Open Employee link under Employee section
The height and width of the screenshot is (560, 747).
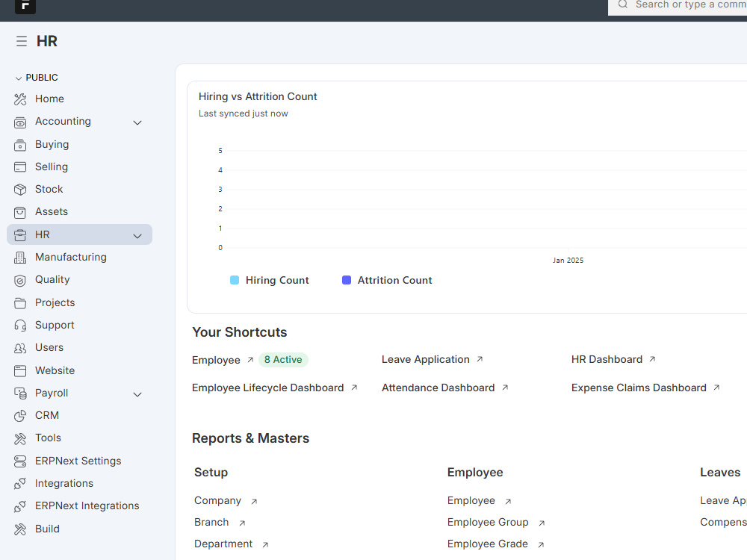(471, 500)
